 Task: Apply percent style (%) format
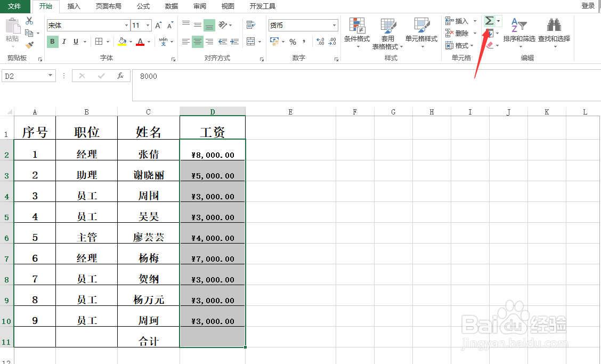point(293,42)
